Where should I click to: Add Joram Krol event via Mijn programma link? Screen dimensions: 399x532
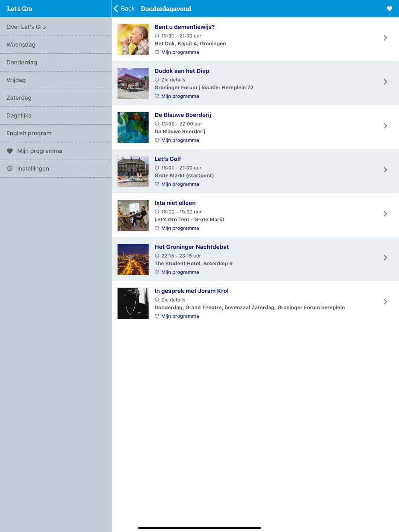pyautogui.click(x=180, y=316)
